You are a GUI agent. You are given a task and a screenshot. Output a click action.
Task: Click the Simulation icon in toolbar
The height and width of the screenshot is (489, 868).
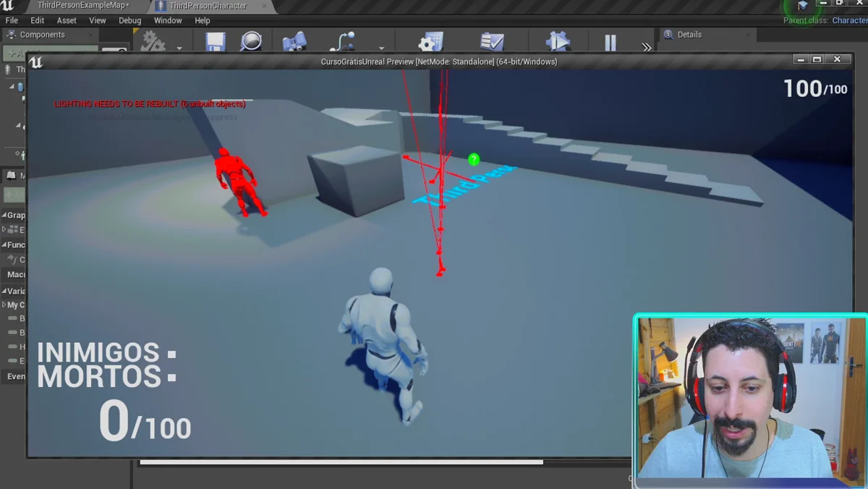click(x=558, y=42)
